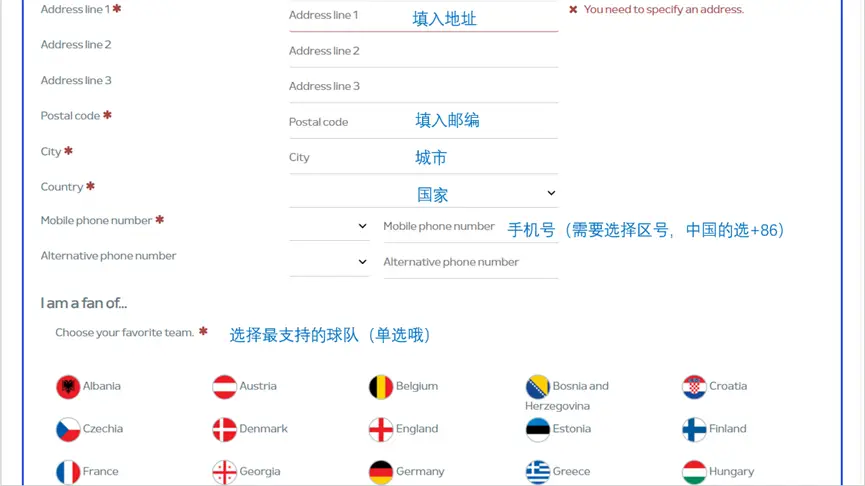Image resolution: width=865 pixels, height=486 pixels.
Task: Click the Croatia team name
Action: point(728,386)
